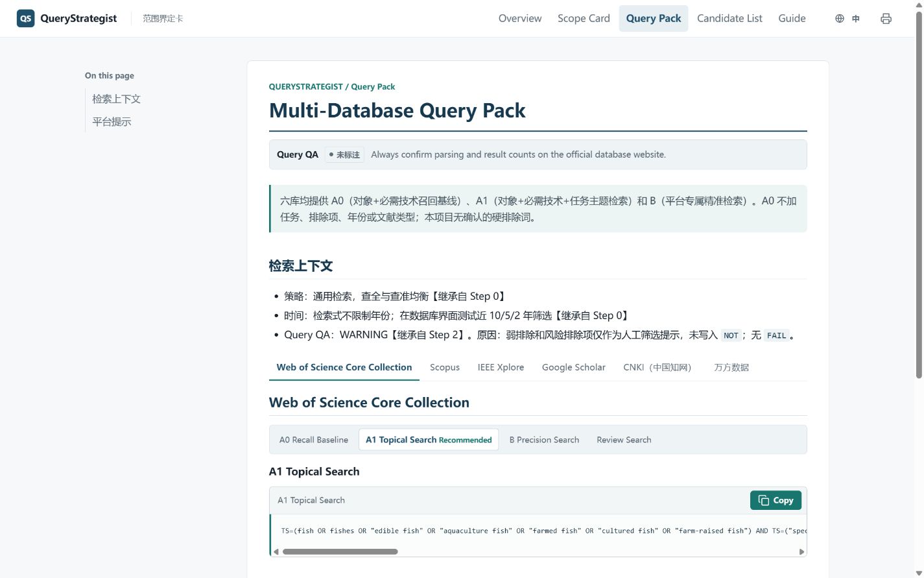Select the A0 Recall Baseline query tab
This screenshot has width=924, height=578.
314,440
